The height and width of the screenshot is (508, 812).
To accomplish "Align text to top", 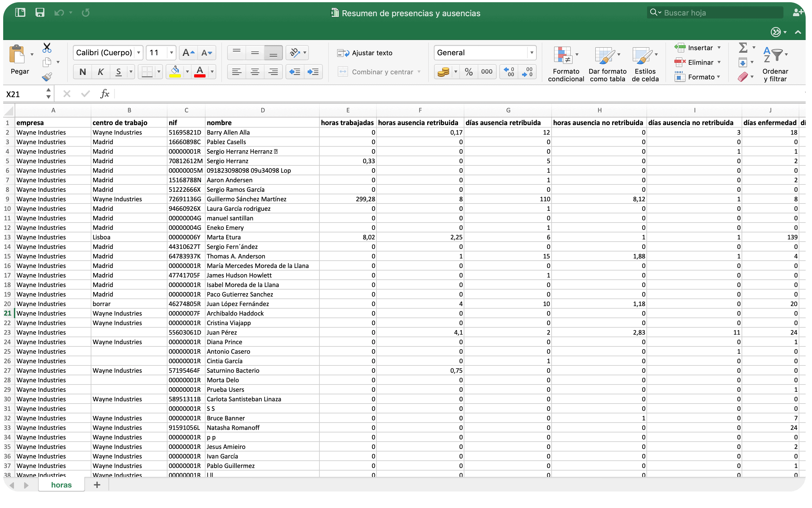I will pos(237,53).
